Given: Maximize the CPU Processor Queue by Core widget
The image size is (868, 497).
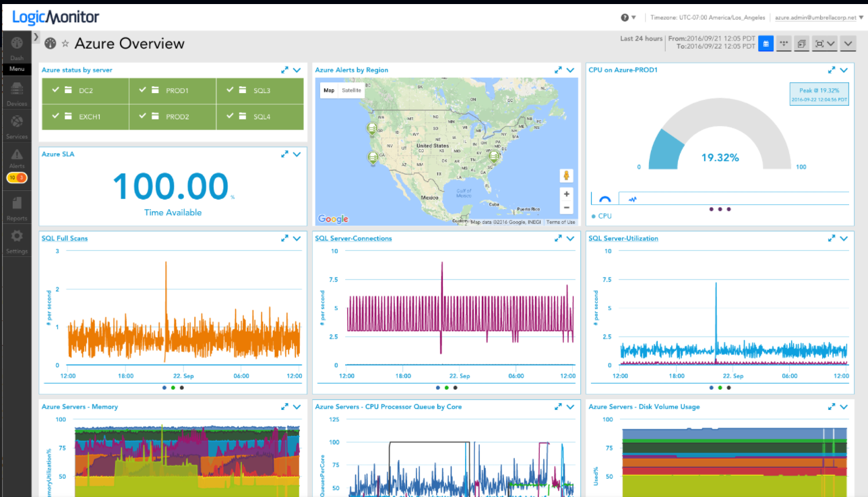Looking at the screenshot, I should [558, 407].
